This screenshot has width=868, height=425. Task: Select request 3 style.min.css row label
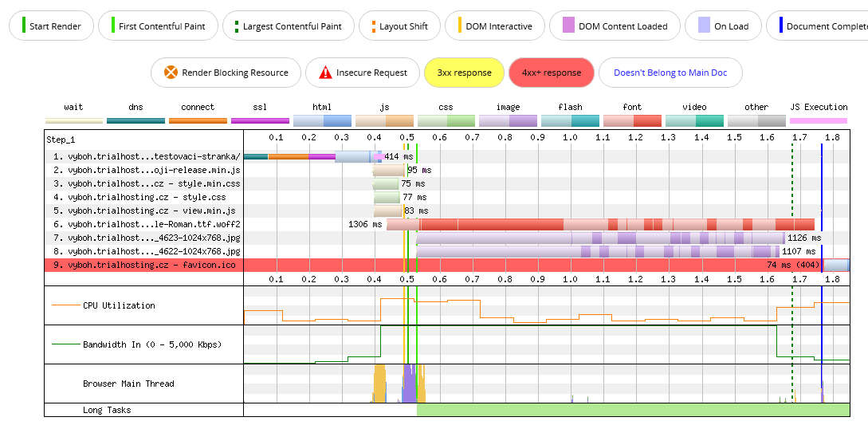(147, 183)
